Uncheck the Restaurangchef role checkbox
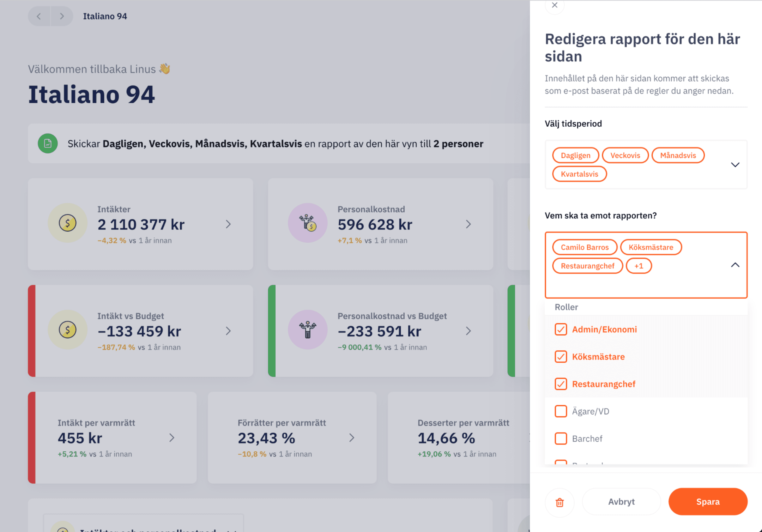Image resolution: width=762 pixels, height=532 pixels. [561, 384]
